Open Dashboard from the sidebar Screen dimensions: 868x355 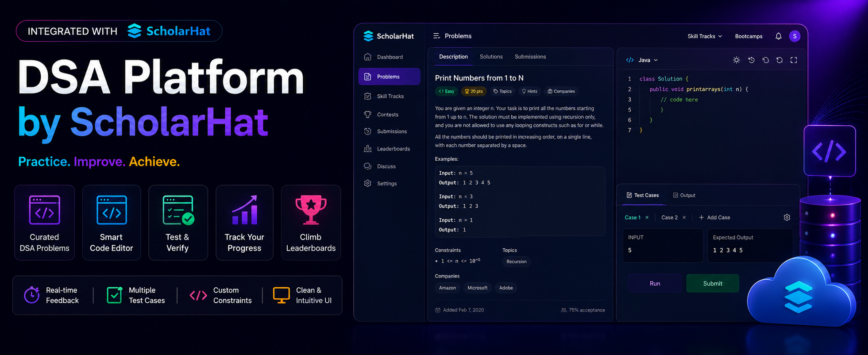coord(383,57)
